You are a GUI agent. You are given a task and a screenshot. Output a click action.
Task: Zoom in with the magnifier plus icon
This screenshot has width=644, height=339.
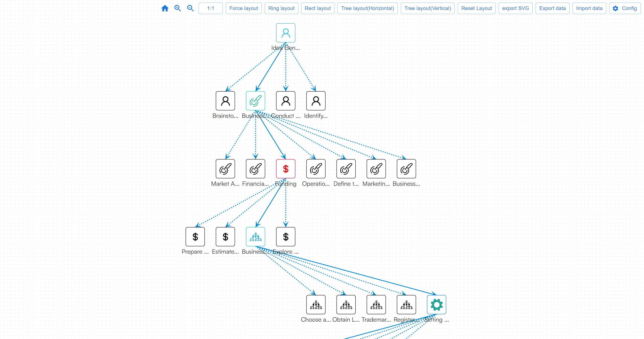tap(178, 8)
